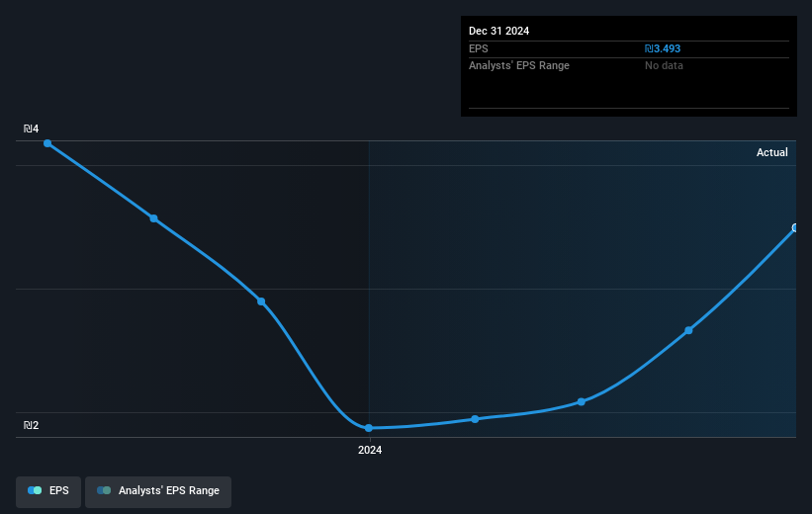Viewport: 812px width, 514px height.
Task: Click the 2024 x-axis label
Action: pos(370,450)
